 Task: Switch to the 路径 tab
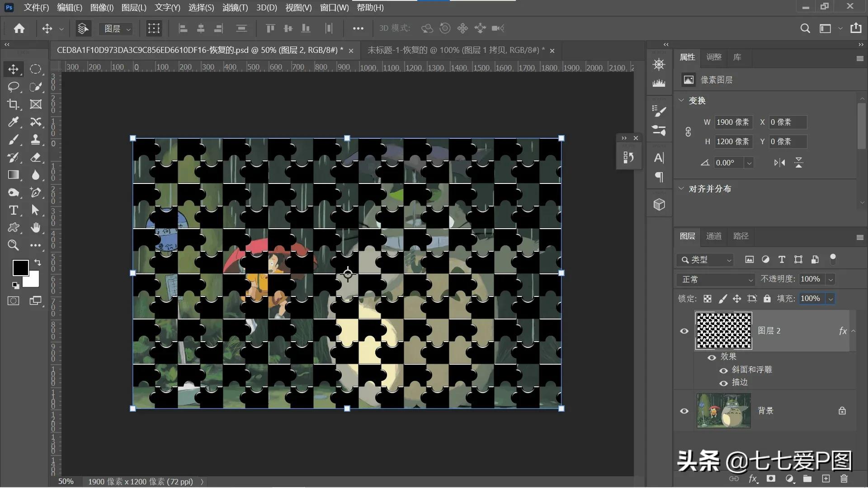tap(741, 236)
